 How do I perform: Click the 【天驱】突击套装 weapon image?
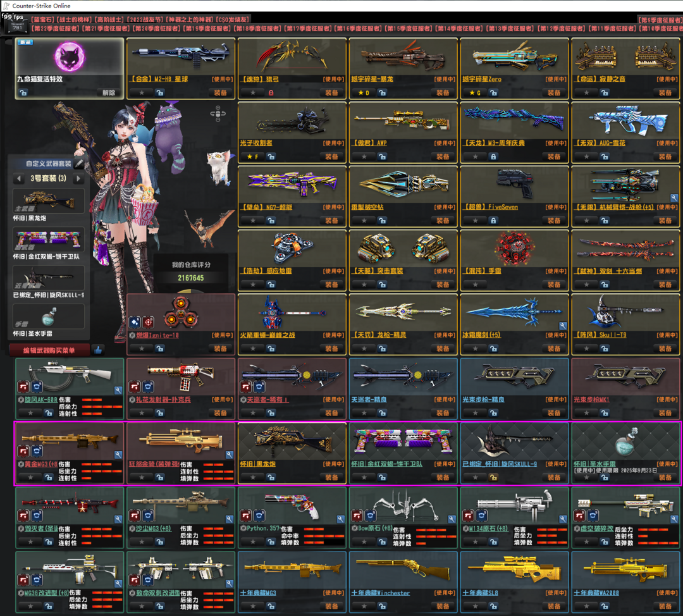(x=403, y=249)
